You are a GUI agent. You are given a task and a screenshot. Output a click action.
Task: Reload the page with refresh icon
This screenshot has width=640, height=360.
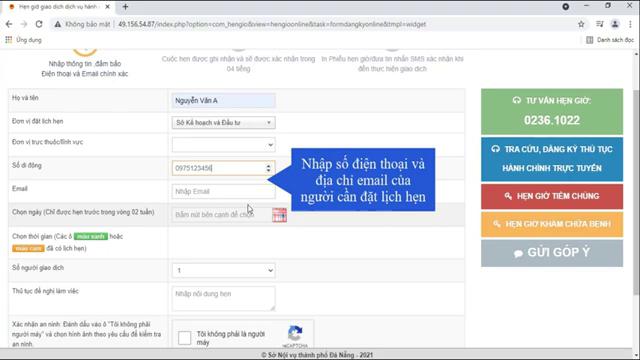(x=39, y=24)
